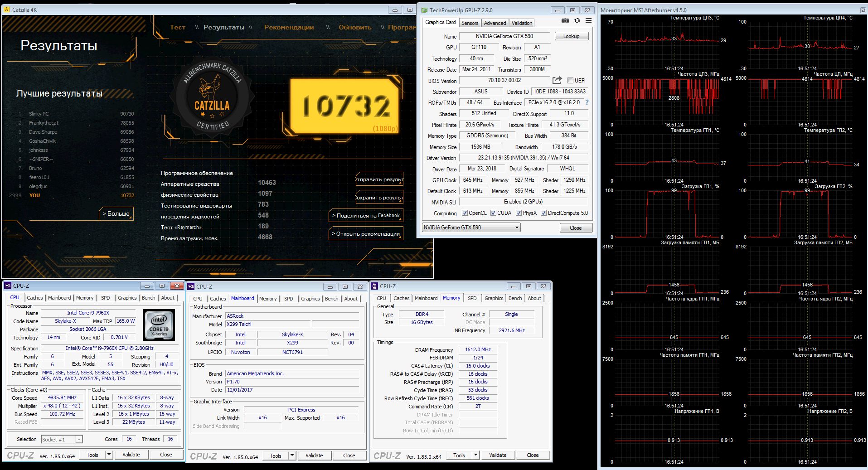The image size is (868, 470).
Task: Click the submit result button in Catzilla
Action: click(x=379, y=179)
